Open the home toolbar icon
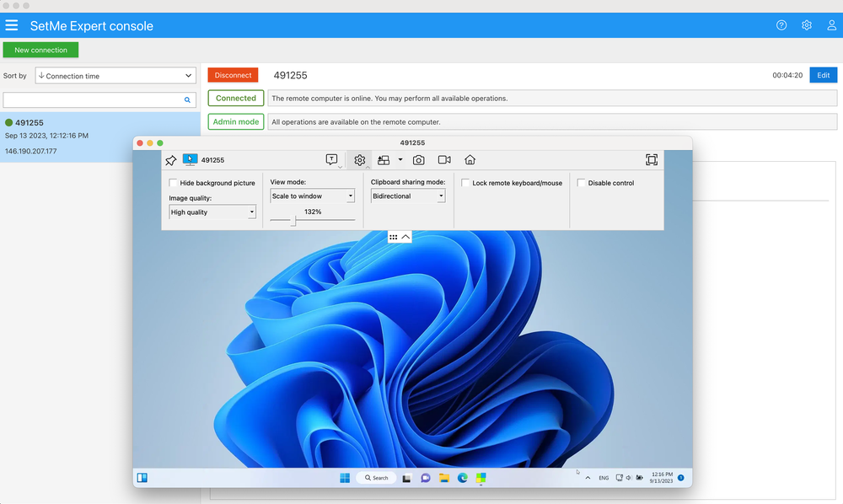843x504 pixels. point(469,159)
